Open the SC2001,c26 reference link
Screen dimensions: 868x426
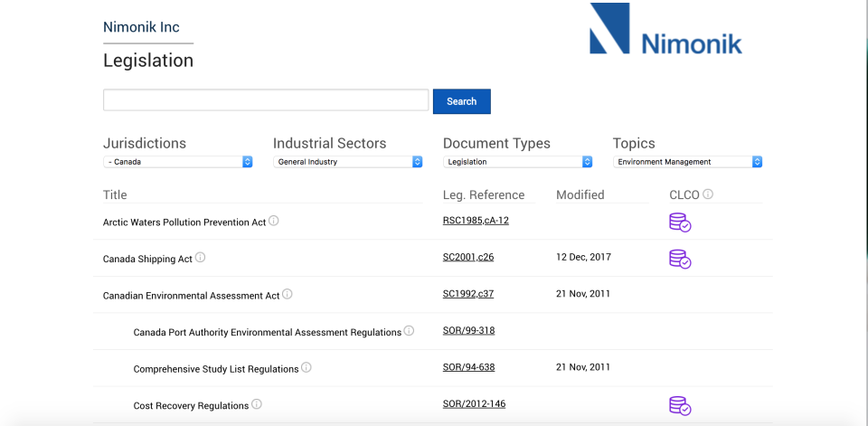[468, 258]
